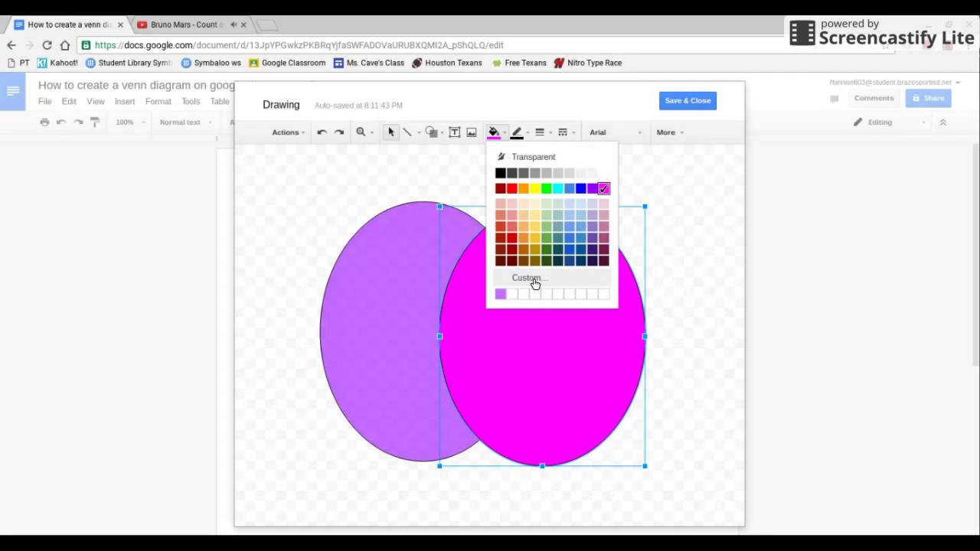The height and width of the screenshot is (551, 980).
Task: Open the Docs home icon
Action: coord(12,92)
